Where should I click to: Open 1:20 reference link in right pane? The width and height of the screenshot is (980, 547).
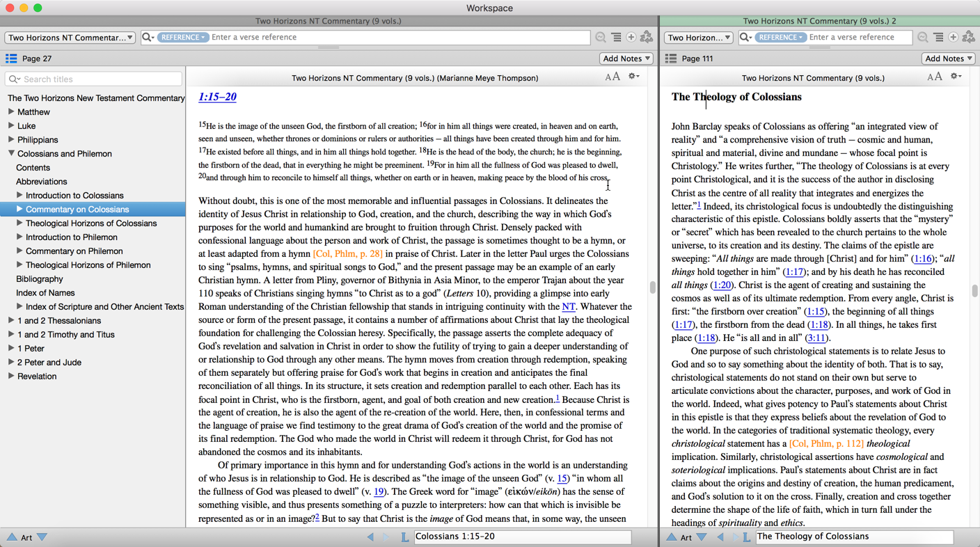(722, 285)
